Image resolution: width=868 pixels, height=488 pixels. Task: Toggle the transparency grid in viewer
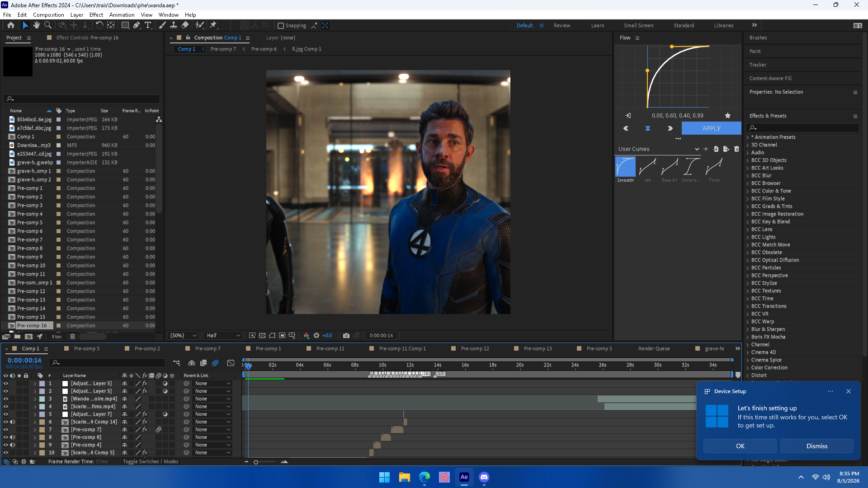(x=262, y=335)
